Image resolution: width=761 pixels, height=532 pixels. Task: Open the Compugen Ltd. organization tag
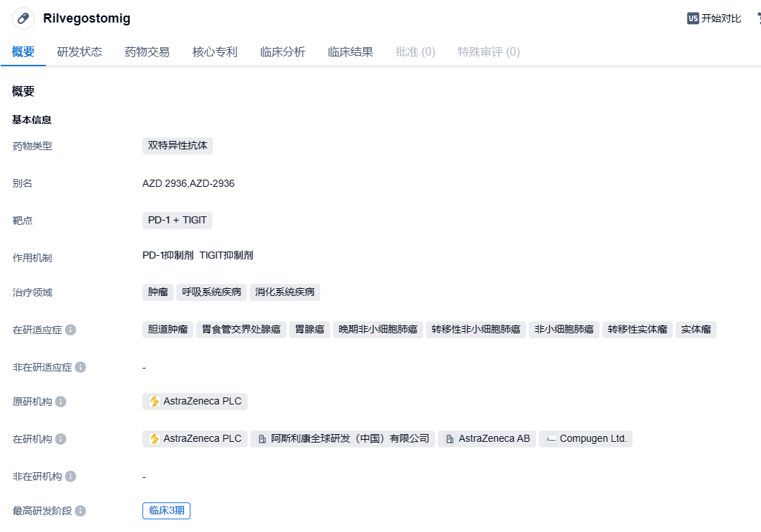point(586,439)
